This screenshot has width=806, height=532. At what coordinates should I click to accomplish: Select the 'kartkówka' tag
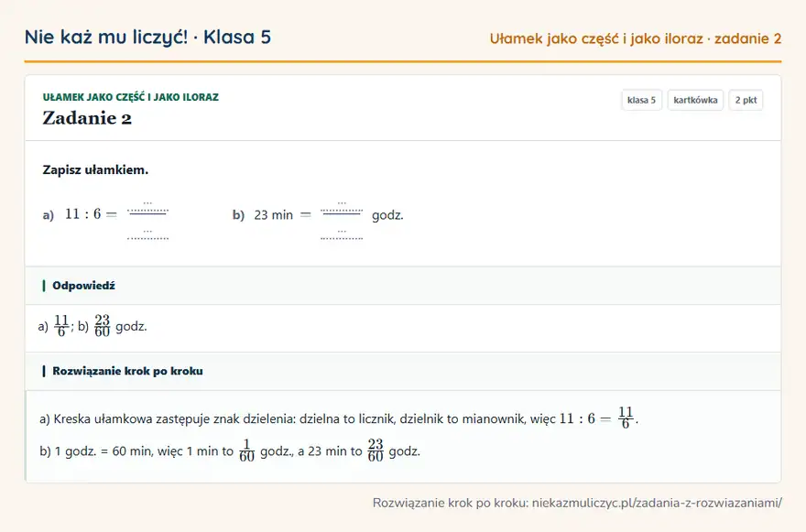695,100
